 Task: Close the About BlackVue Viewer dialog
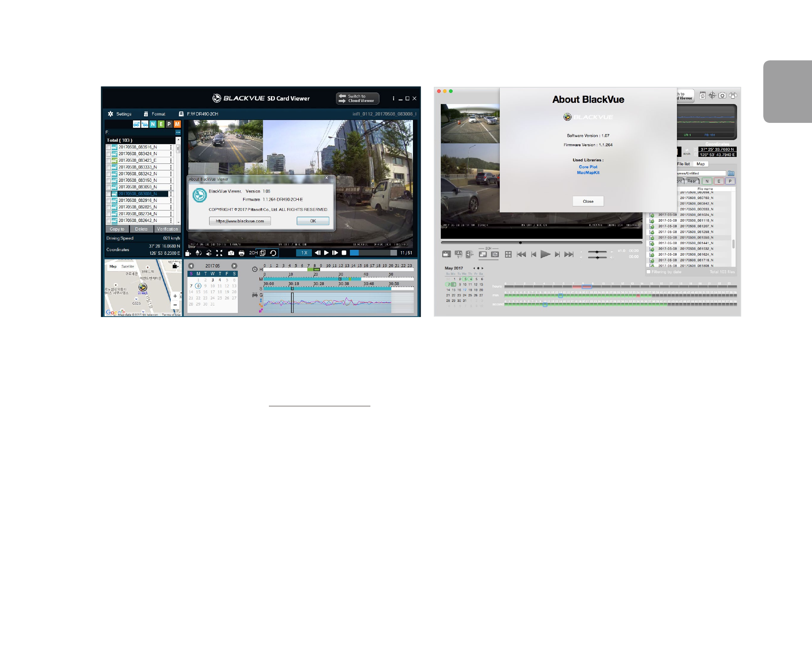click(327, 178)
